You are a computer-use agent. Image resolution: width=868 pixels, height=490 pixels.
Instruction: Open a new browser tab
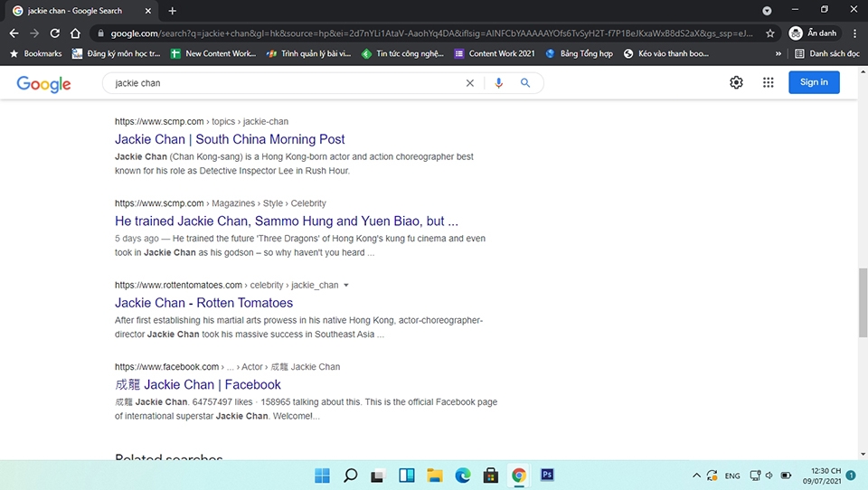pos(172,11)
